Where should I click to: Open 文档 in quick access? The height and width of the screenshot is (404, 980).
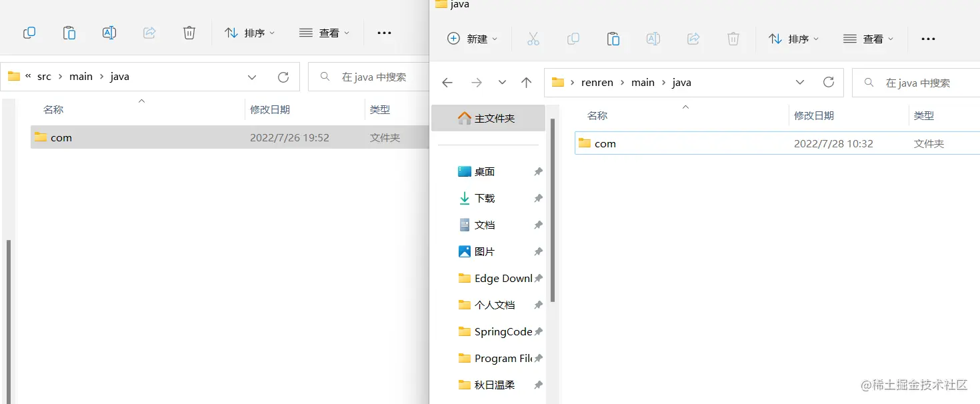tap(485, 225)
